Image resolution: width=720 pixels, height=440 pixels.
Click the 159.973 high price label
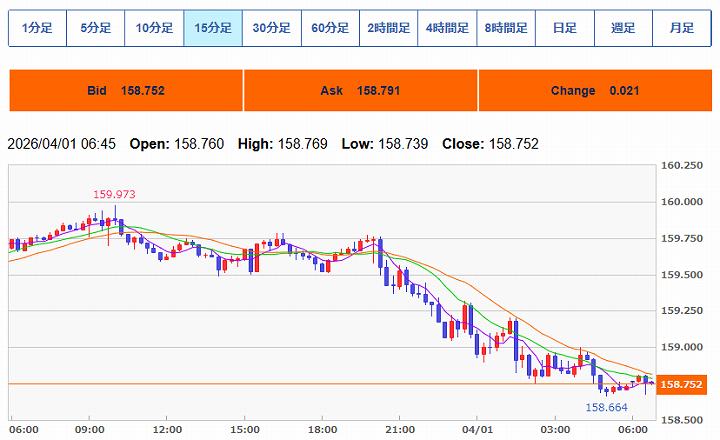(x=114, y=194)
